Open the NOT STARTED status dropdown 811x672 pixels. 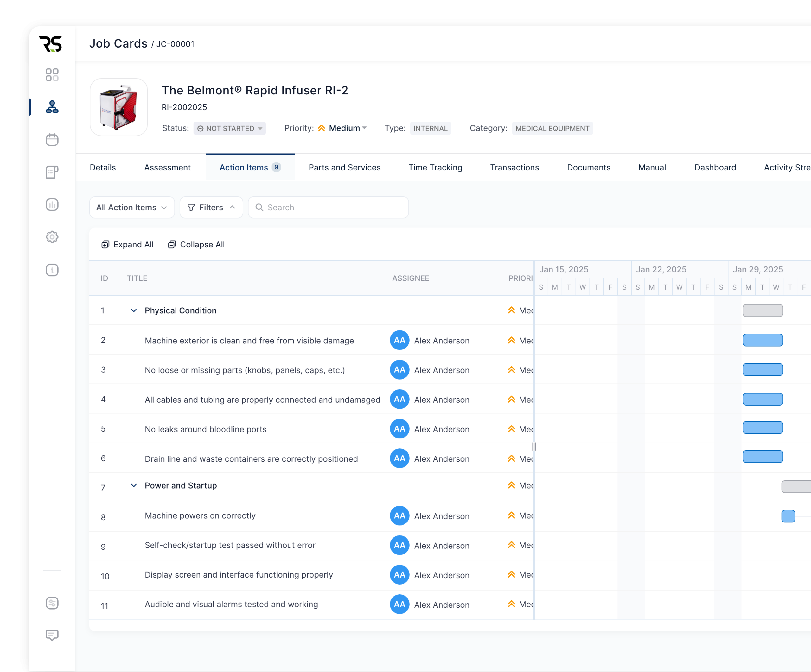coord(229,128)
